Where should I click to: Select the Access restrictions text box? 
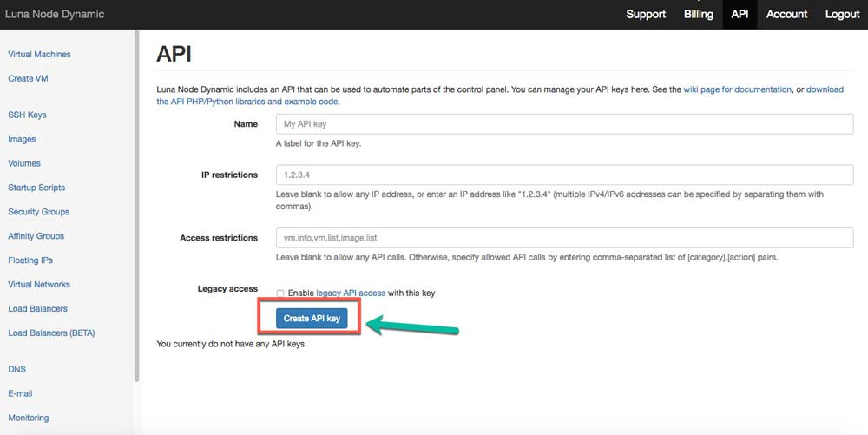click(564, 237)
